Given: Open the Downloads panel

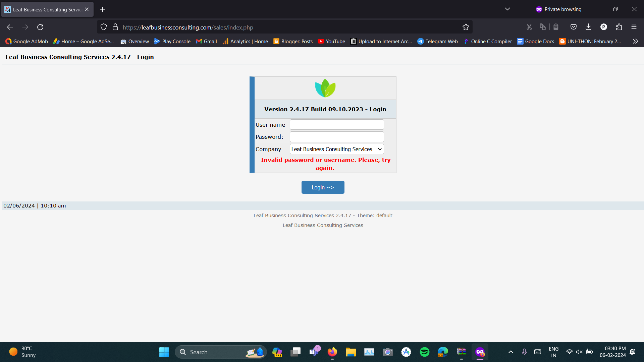Looking at the screenshot, I should pyautogui.click(x=589, y=27).
